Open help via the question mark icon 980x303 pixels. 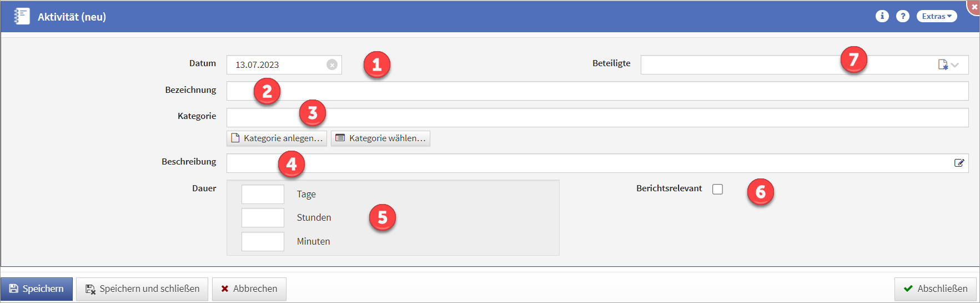pyautogui.click(x=903, y=17)
